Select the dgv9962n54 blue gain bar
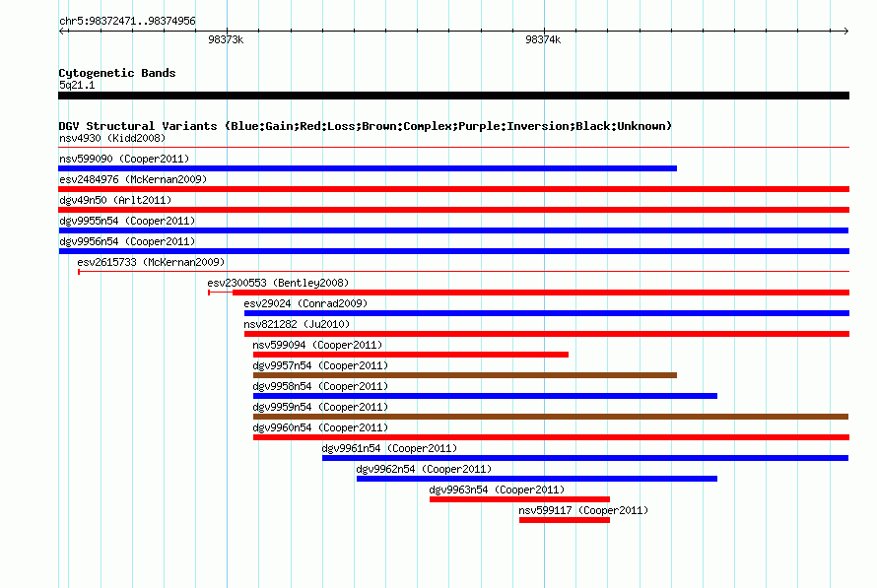This screenshot has width=877, height=588. point(537,479)
